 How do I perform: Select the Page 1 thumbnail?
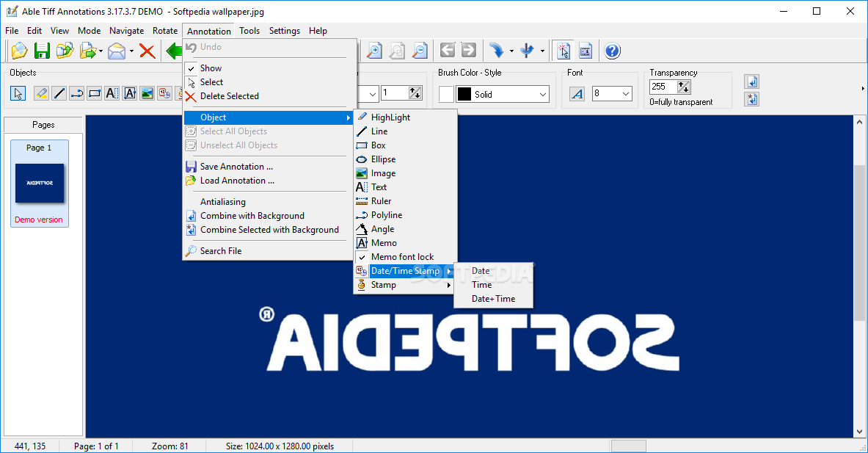40,184
